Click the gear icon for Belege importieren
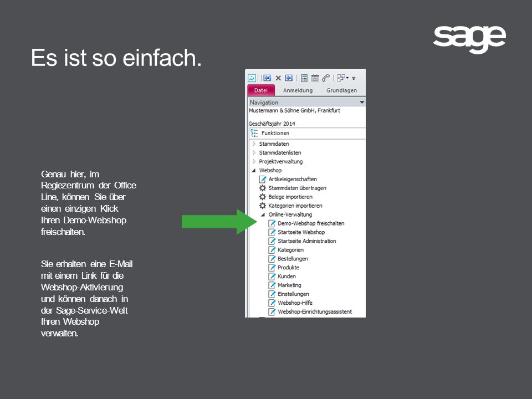Viewport: 532px width, 399px height. 263,197
